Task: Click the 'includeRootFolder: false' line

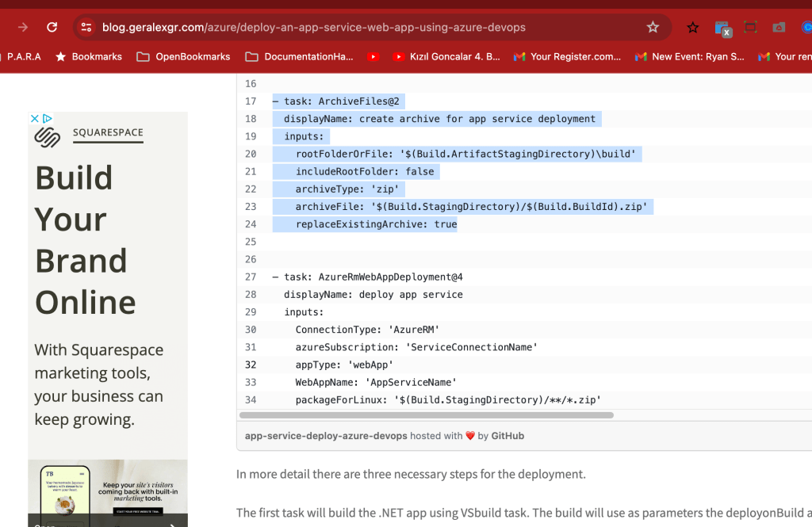Action: point(365,171)
